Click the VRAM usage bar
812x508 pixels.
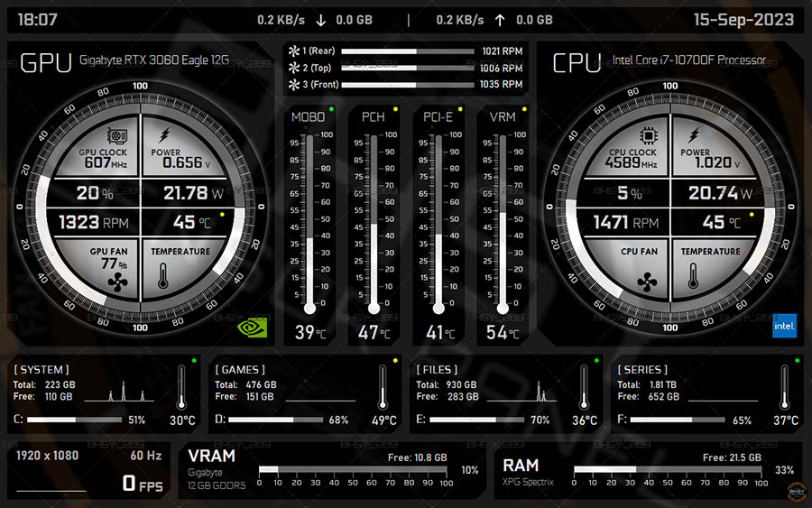point(353,470)
